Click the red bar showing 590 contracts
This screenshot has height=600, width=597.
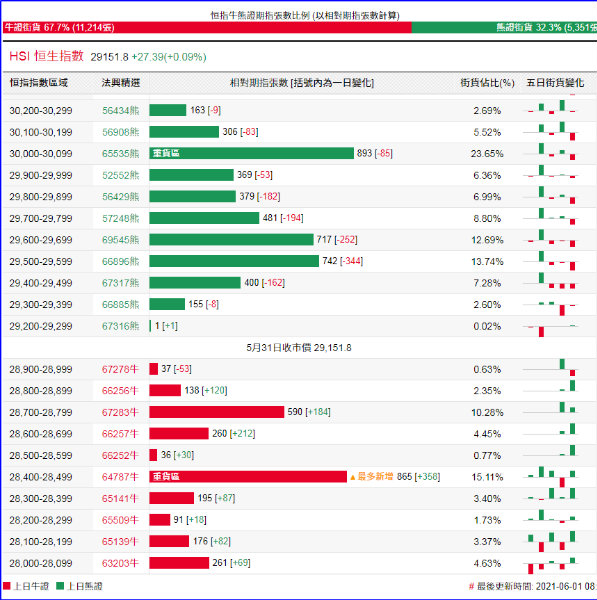tap(217, 412)
